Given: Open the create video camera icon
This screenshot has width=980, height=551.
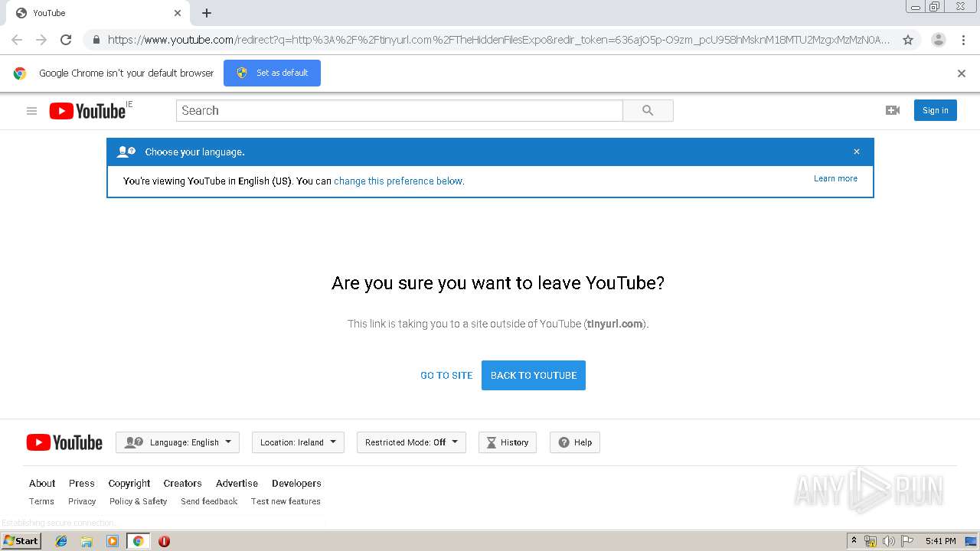Looking at the screenshot, I should pyautogui.click(x=893, y=110).
